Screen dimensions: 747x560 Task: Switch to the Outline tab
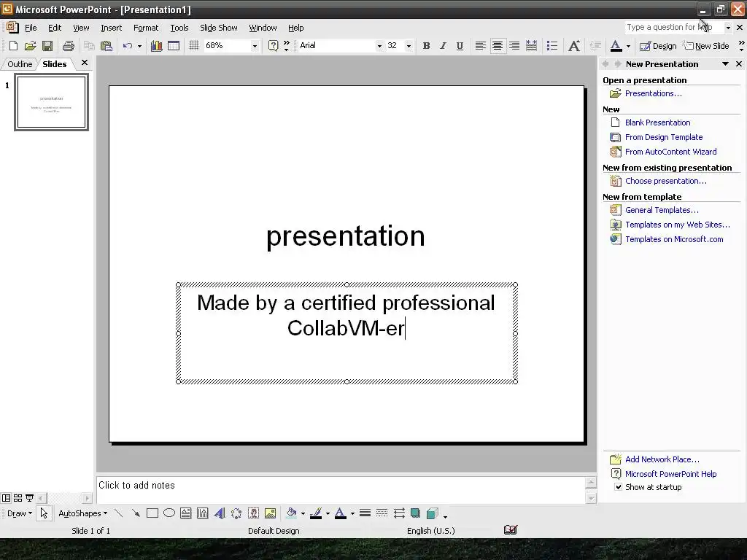pyautogui.click(x=20, y=64)
